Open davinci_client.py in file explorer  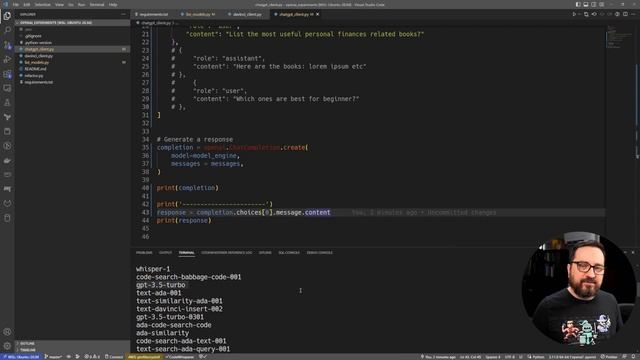click(x=39, y=56)
